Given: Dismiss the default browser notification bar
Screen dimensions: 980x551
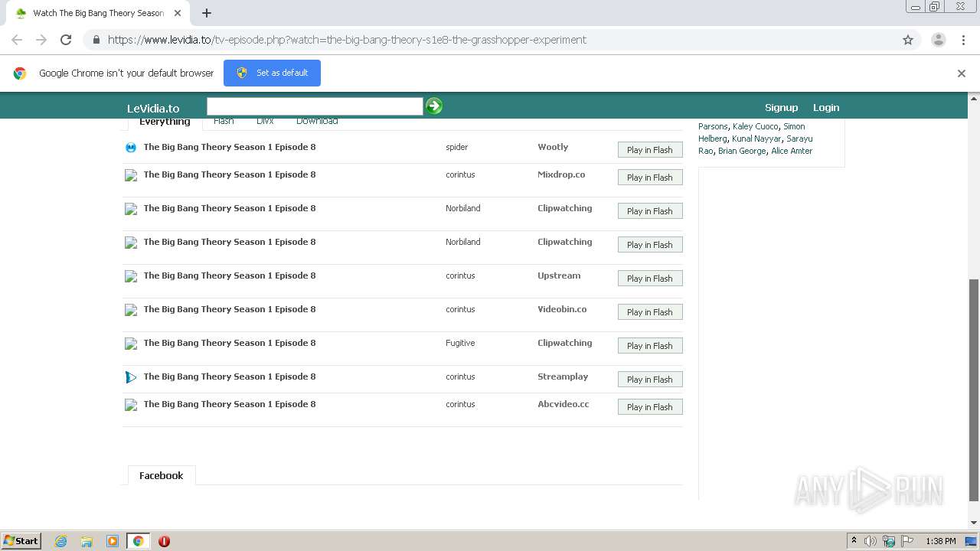Looking at the screenshot, I should pyautogui.click(x=962, y=73).
